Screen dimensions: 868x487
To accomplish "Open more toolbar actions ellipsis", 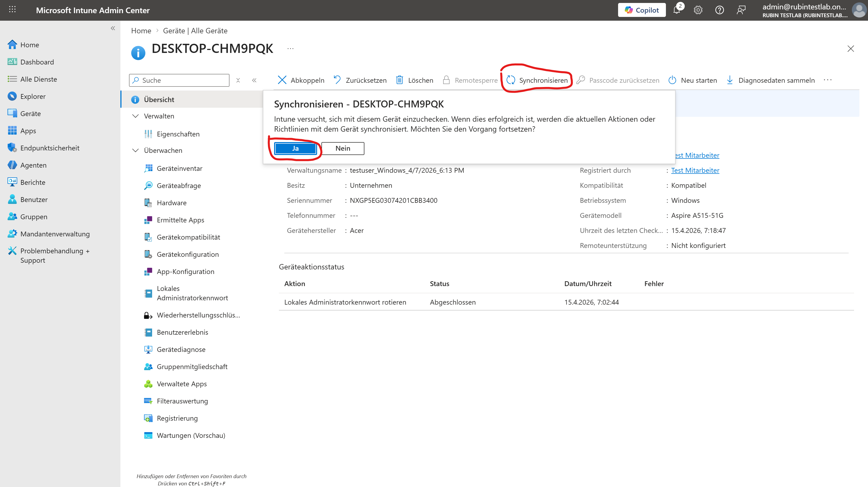I will [x=828, y=80].
